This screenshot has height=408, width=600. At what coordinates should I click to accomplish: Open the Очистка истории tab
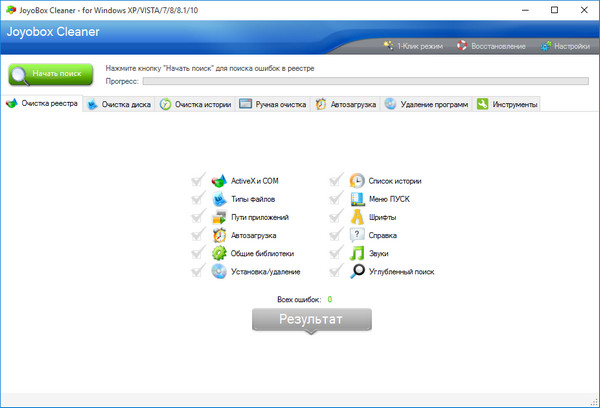pyautogui.click(x=196, y=104)
